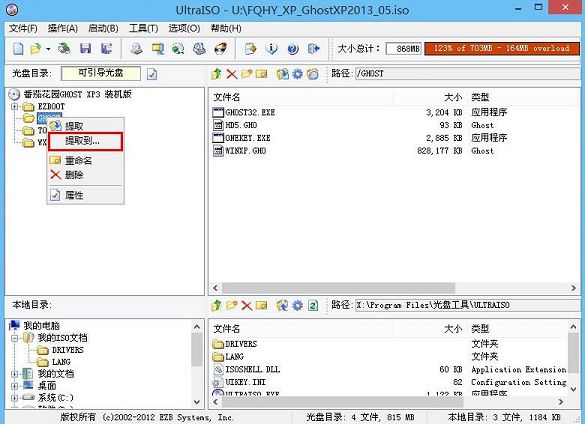Click the disc label icon next to image gear
Viewport: 585px width, 424px height.
pyautogui.click(x=313, y=74)
